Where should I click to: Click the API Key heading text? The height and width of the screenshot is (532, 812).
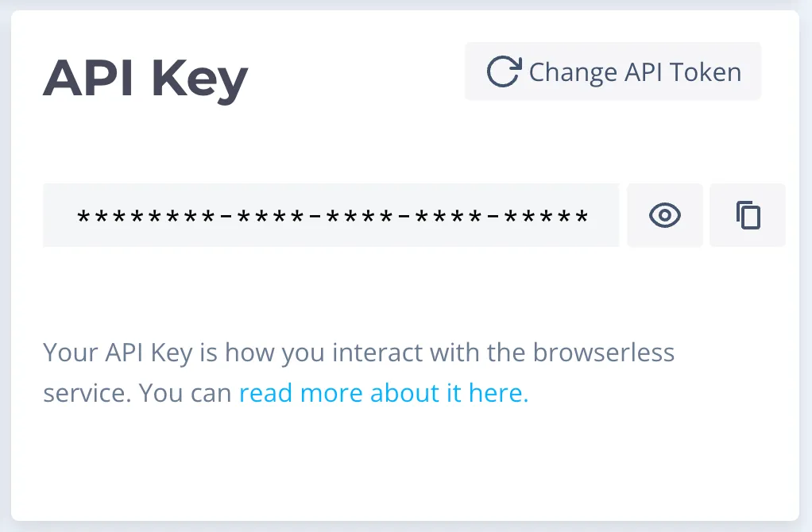(x=145, y=76)
